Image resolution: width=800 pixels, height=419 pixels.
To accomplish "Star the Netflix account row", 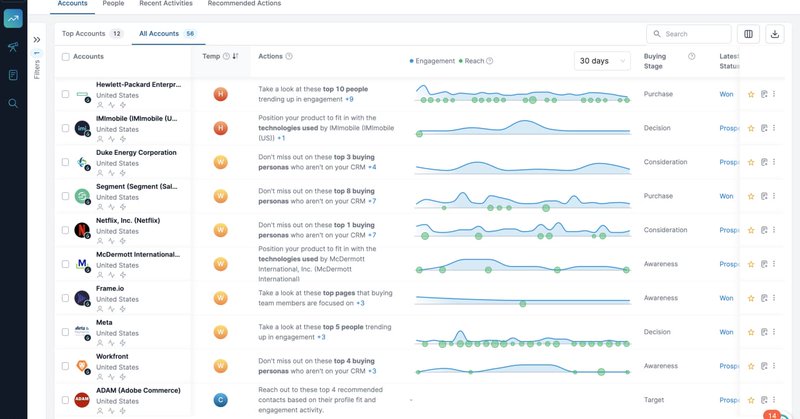I will (x=751, y=230).
